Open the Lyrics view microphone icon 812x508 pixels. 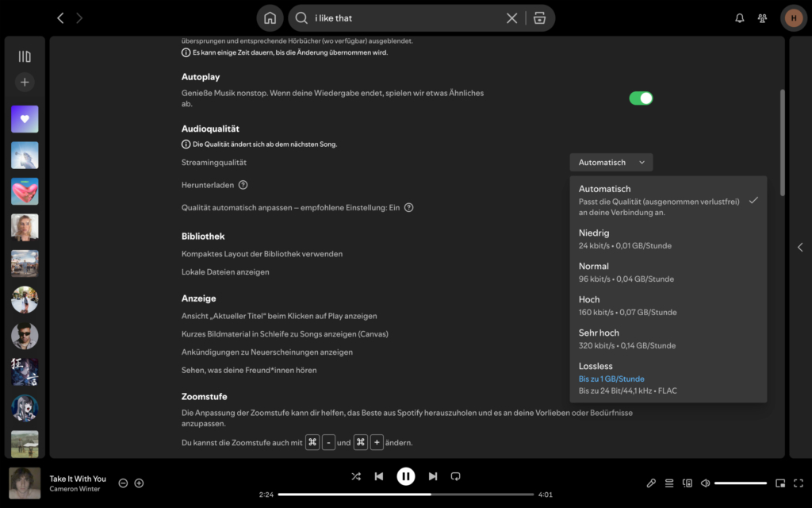pos(651,483)
